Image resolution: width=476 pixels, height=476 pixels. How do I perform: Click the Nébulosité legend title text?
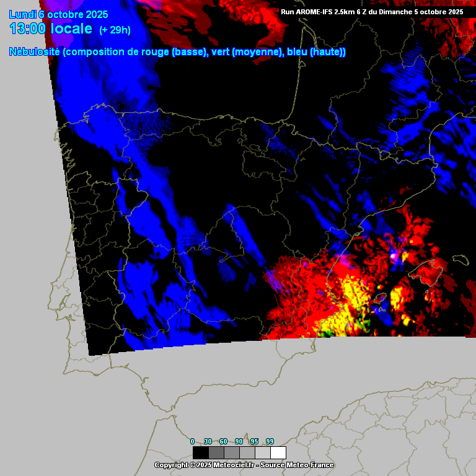(x=177, y=52)
